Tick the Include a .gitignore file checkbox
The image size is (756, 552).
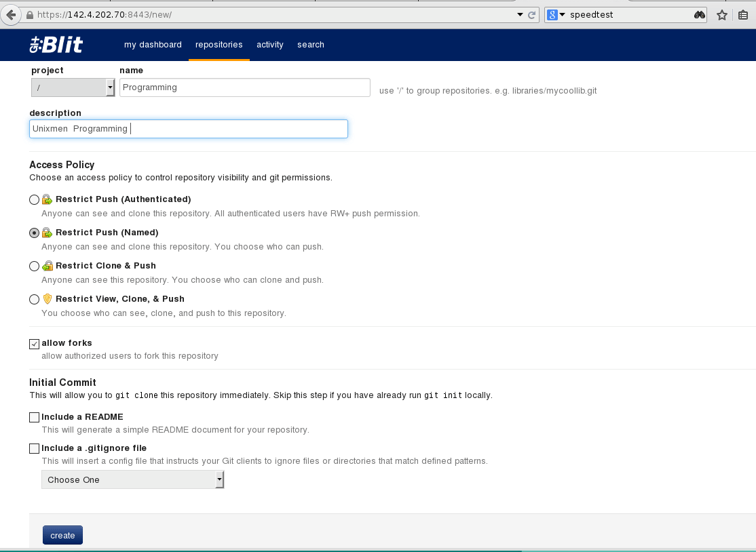(x=34, y=448)
